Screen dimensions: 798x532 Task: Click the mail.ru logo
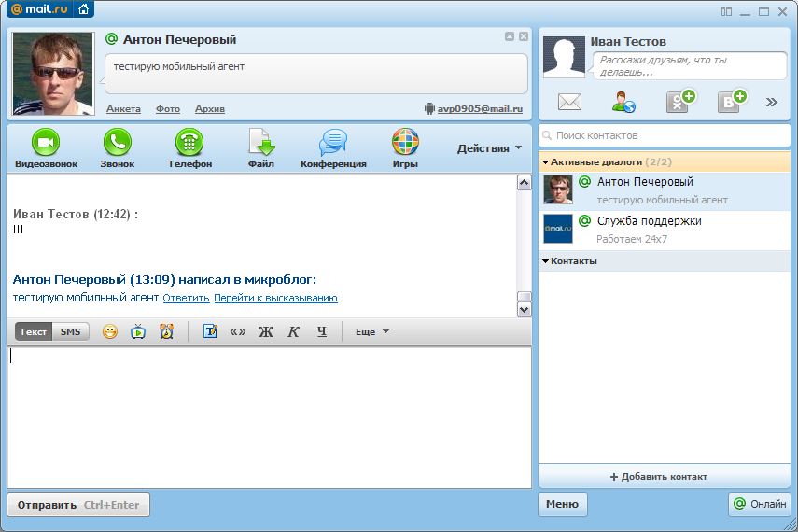[39, 9]
